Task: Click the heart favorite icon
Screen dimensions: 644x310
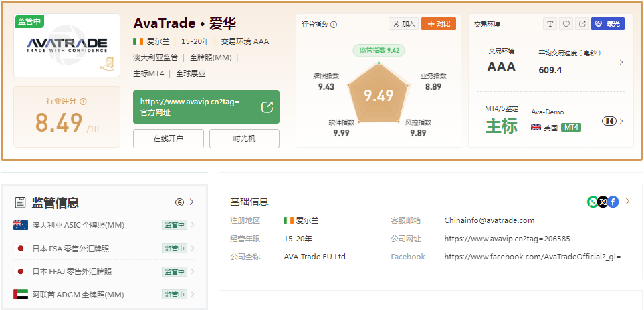Action: click(566, 24)
